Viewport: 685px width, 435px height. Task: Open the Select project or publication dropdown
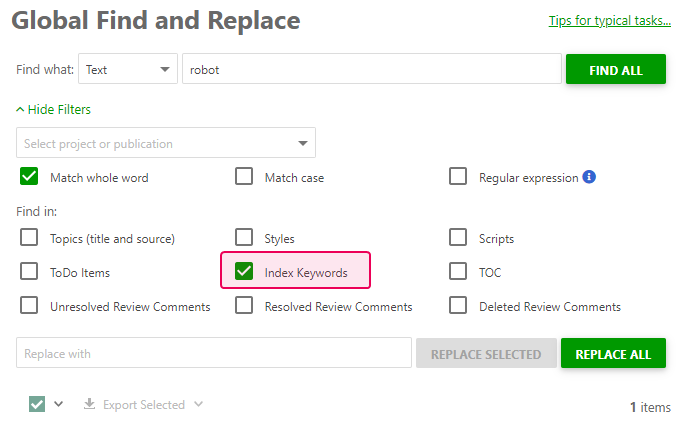pos(166,143)
